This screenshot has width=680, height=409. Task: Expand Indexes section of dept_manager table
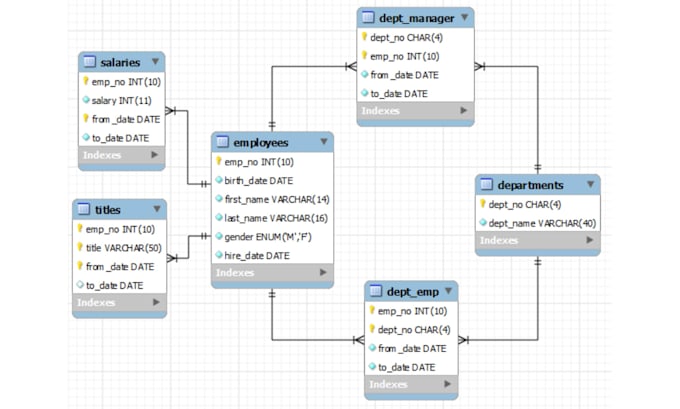pyautogui.click(x=464, y=110)
